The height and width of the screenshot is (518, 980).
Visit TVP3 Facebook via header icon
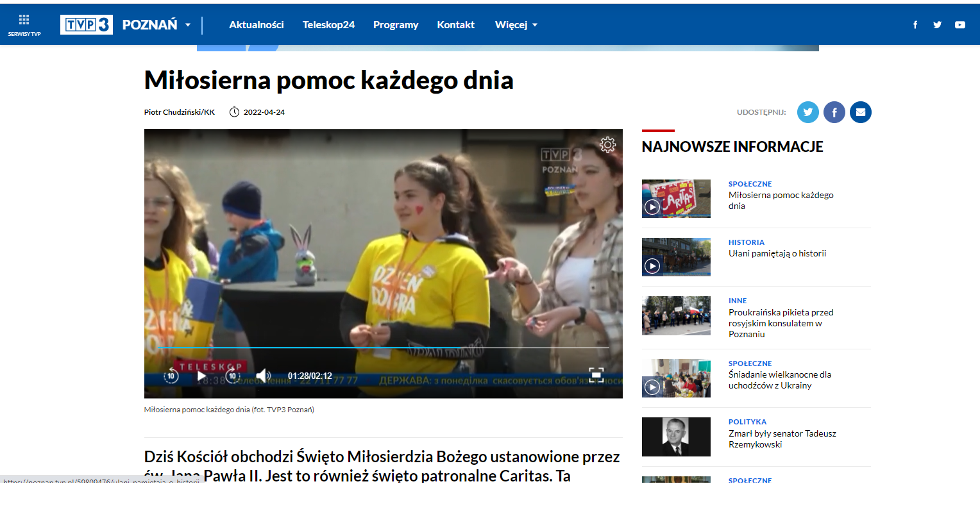pyautogui.click(x=915, y=25)
